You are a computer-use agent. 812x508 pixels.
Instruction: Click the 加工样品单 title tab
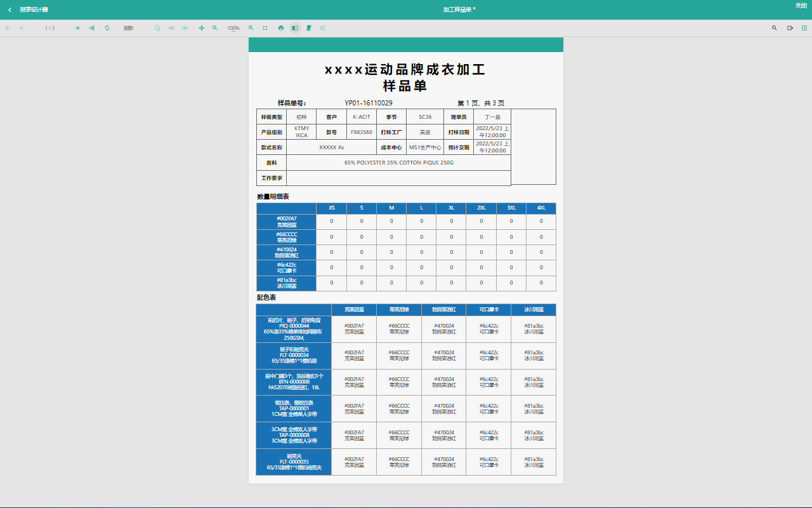(x=459, y=10)
